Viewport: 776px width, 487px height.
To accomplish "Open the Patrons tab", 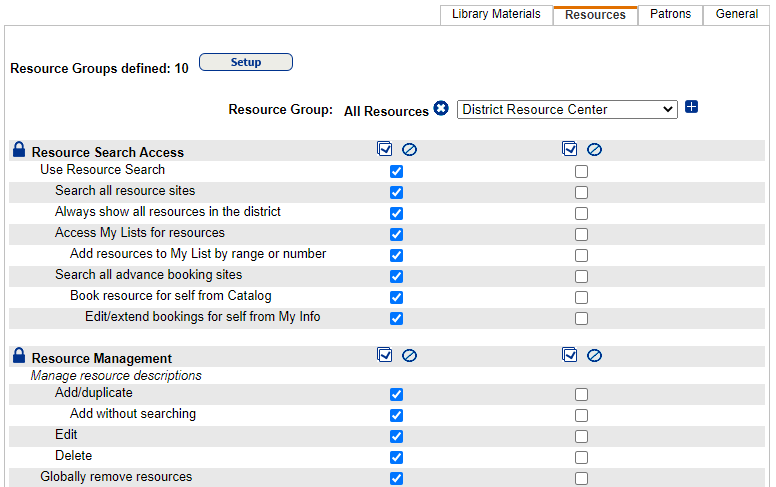I will (x=670, y=14).
